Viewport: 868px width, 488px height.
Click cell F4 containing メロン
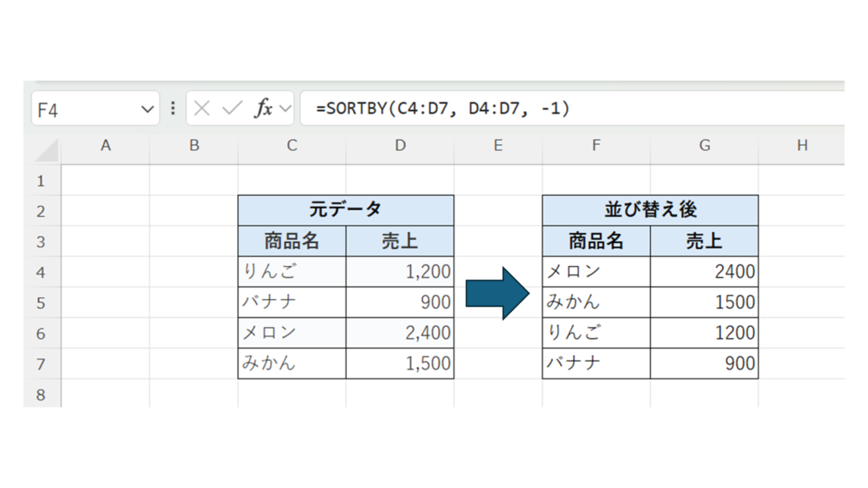click(596, 272)
